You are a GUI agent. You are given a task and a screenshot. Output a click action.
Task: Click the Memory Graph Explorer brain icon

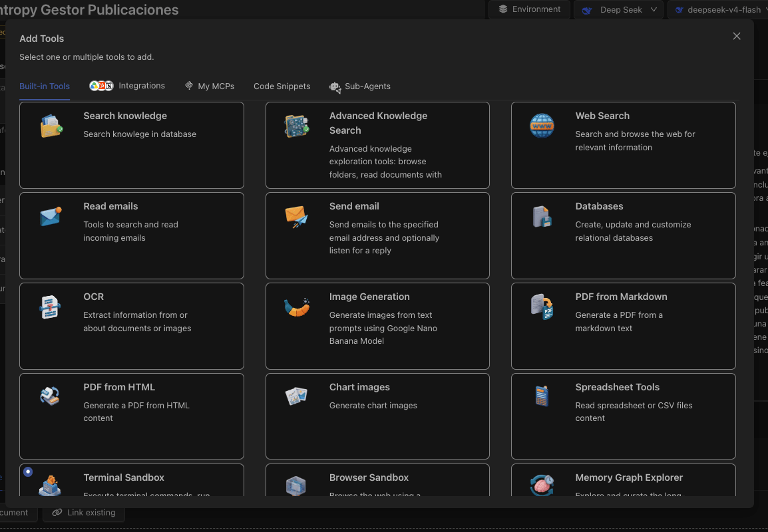coord(542,485)
